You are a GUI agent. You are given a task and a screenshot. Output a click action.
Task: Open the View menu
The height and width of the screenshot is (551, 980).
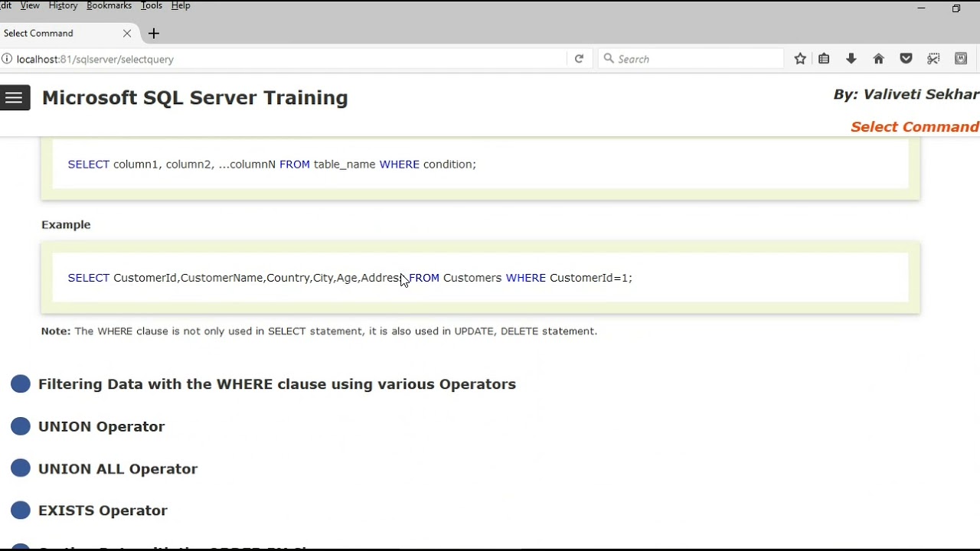[30, 5]
